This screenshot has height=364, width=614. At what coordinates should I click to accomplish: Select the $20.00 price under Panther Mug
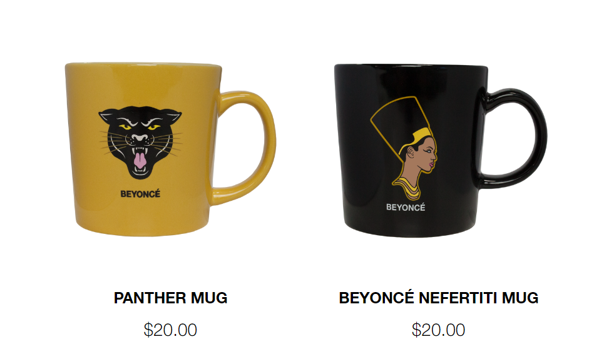170,330
